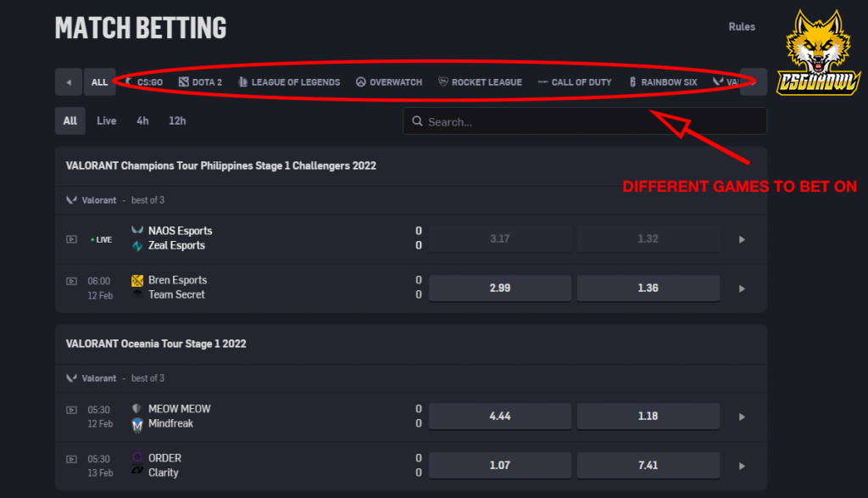The height and width of the screenshot is (498, 868).
Task: Expand the ORDER vs Clarity match details
Action: [742, 465]
